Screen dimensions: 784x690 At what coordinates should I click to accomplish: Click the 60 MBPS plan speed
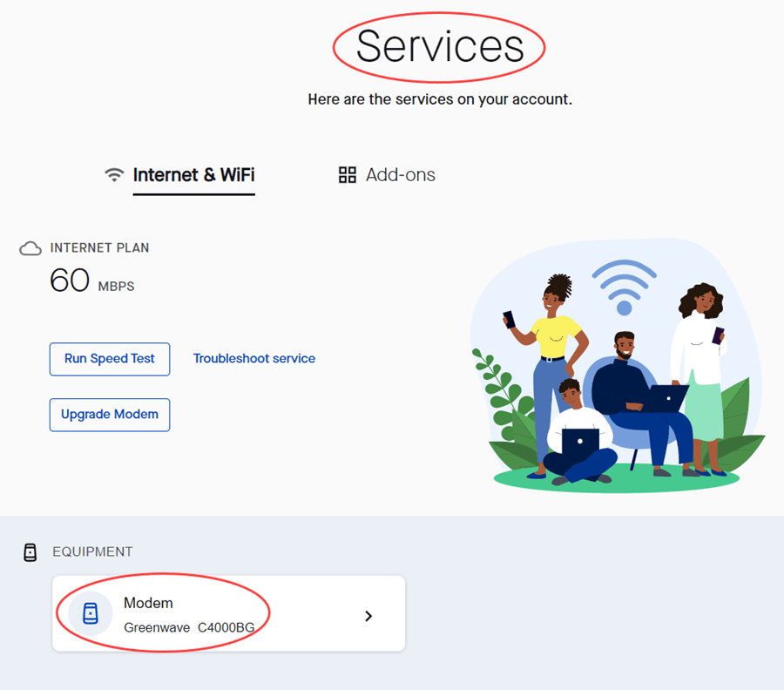tap(91, 281)
